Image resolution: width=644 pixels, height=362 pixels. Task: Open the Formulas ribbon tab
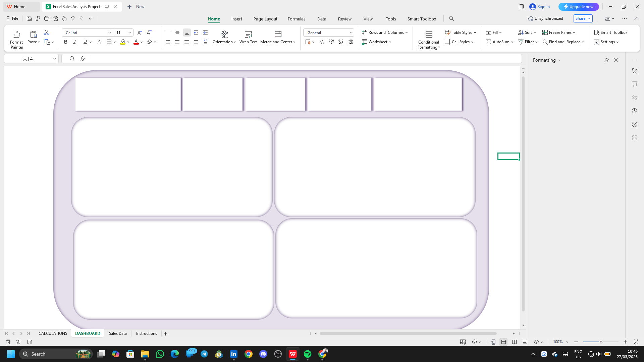(297, 19)
